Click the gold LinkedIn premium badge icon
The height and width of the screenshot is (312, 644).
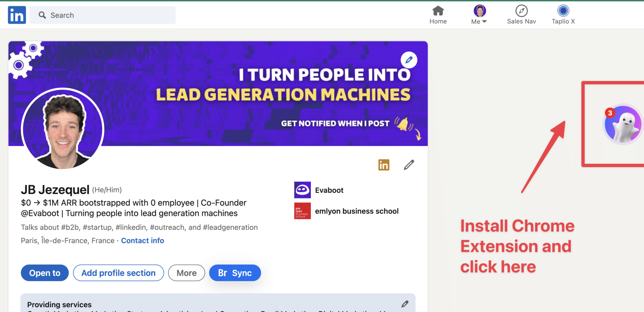point(384,165)
